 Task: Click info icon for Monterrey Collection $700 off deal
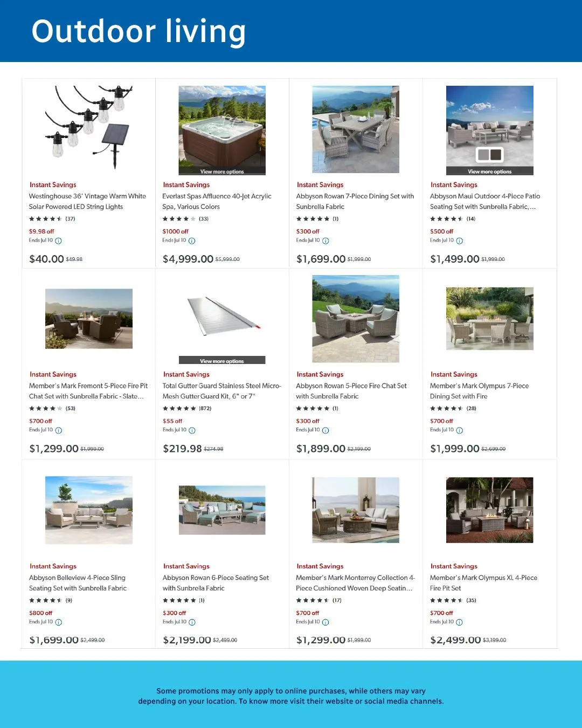coord(325,622)
